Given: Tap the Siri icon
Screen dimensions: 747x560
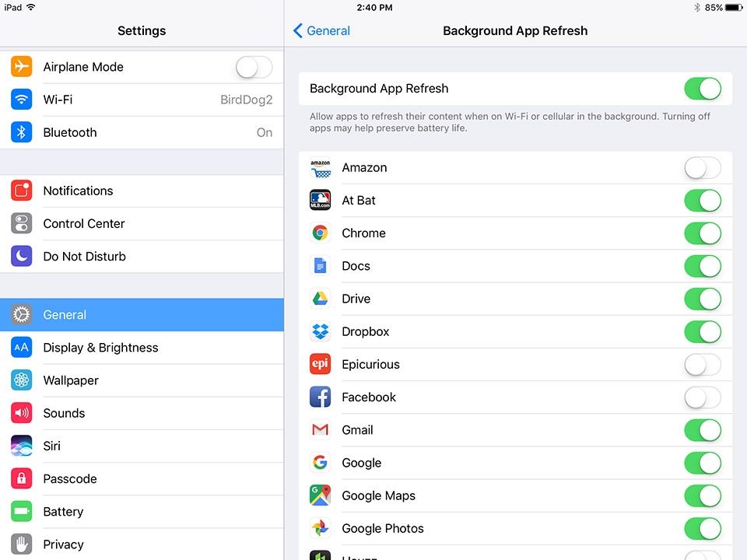Looking at the screenshot, I should (22, 446).
